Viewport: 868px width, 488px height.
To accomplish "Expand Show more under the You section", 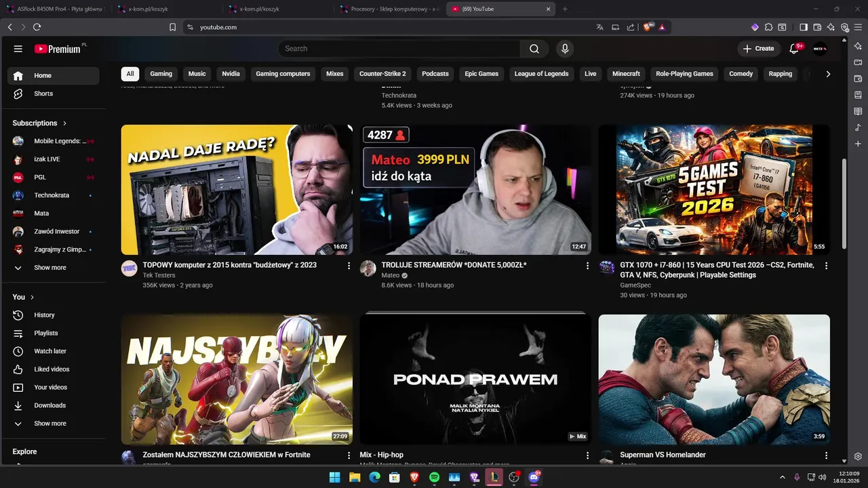I will click(54, 424).
